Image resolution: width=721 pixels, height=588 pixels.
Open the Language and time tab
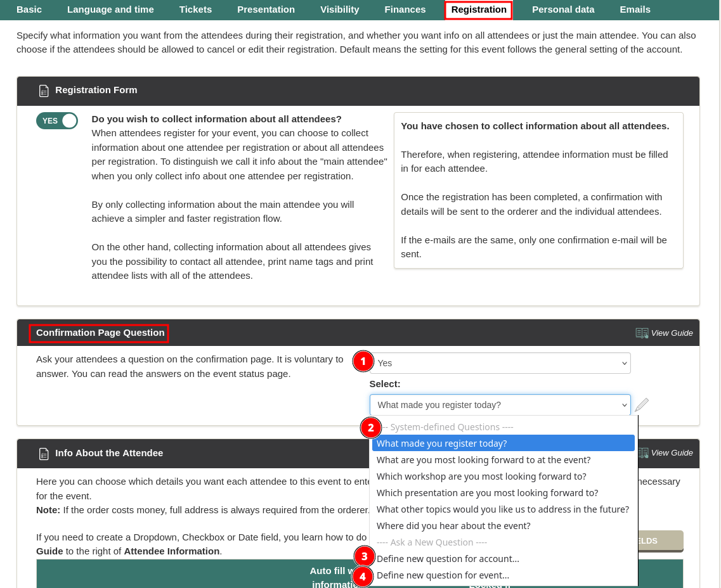pos(110,10)
